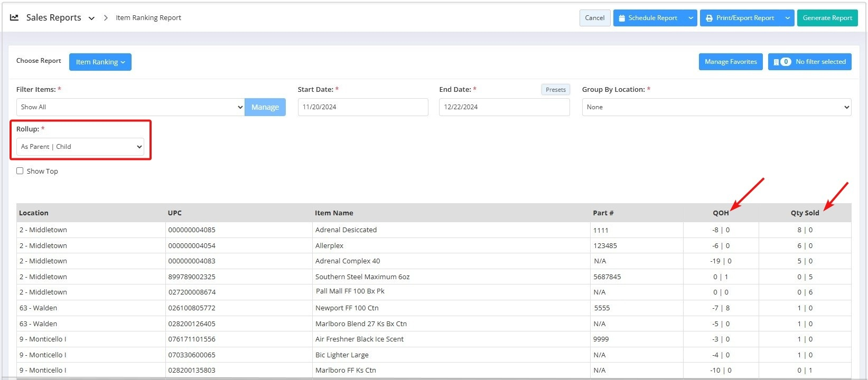Screen dimensions: 868x380
Task: Click the Manage Favorites button
Action: click(x=730, y=62)
